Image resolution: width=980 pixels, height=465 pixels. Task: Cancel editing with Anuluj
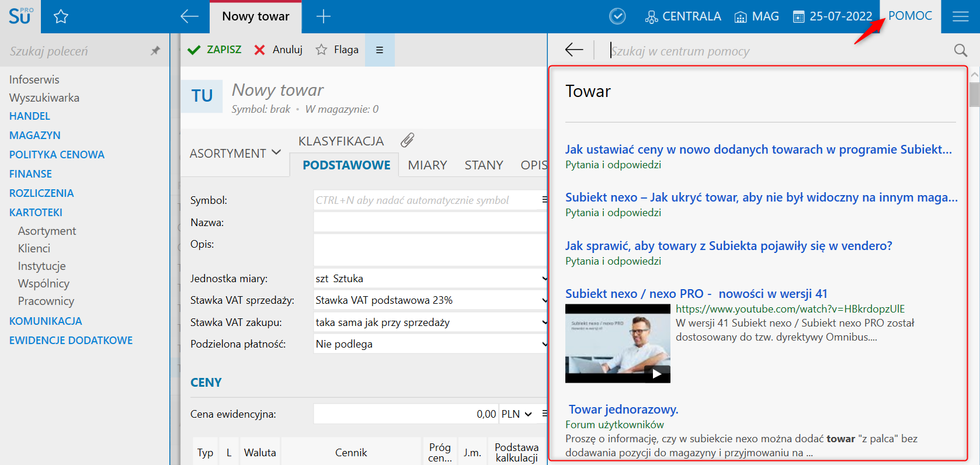click(279, 50)
